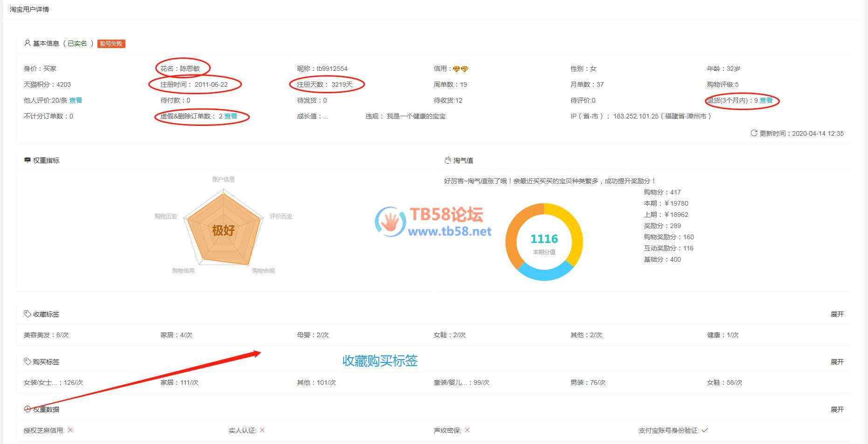Click the 天猫积分:4203 field
Viewport: 868px width, 444px height.
[47, 84]
